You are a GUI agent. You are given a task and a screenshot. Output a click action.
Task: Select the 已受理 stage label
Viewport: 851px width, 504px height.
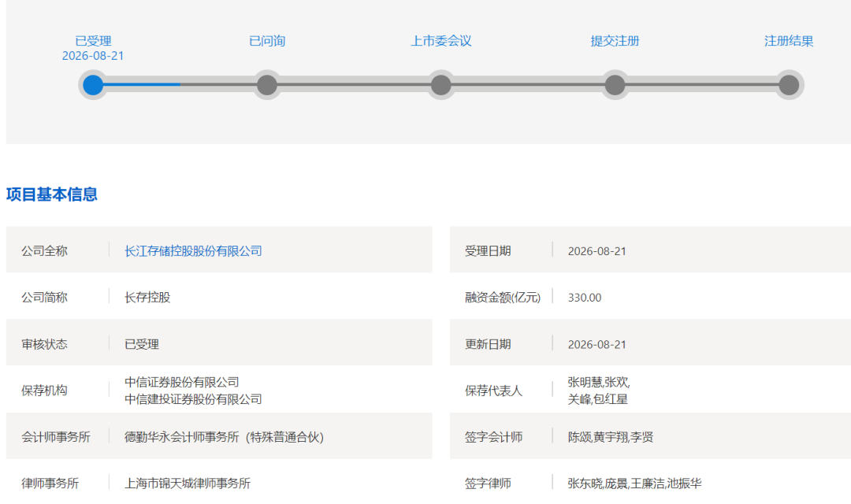tap(93, 41)
